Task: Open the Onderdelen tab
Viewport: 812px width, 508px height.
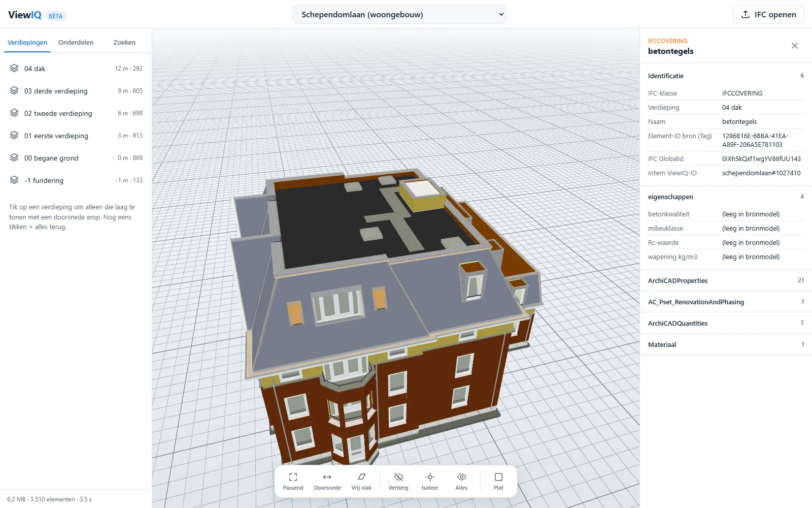Action: click(76, 43)
